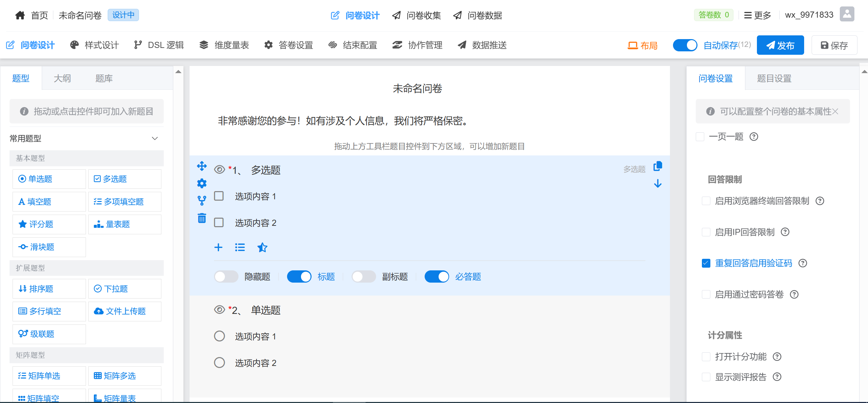Click help icon beside 一页一题
This screenshot has width=868, height=403.
click(x=754, y=137)
